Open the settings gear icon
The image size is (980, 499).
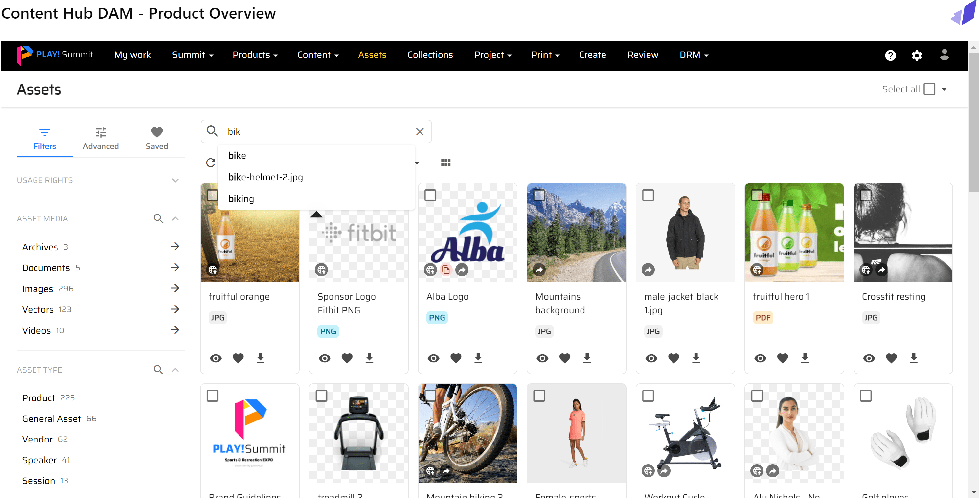coord(917,55)
